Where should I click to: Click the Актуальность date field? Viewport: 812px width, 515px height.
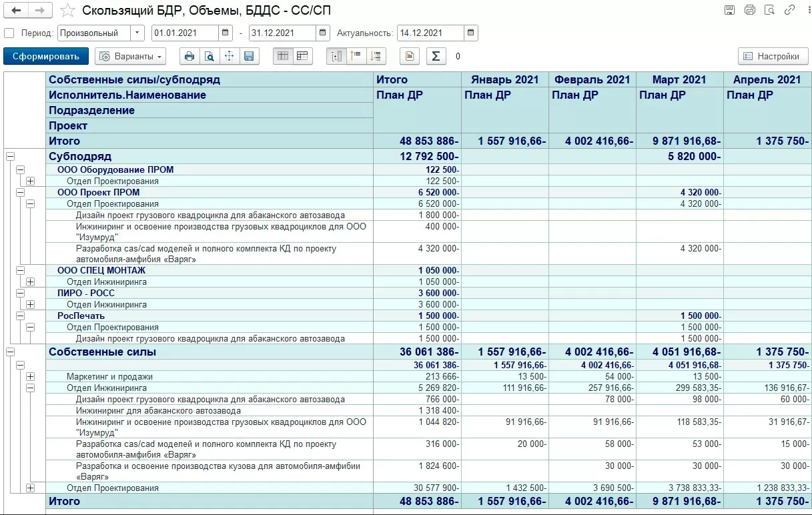coord(430,33)
